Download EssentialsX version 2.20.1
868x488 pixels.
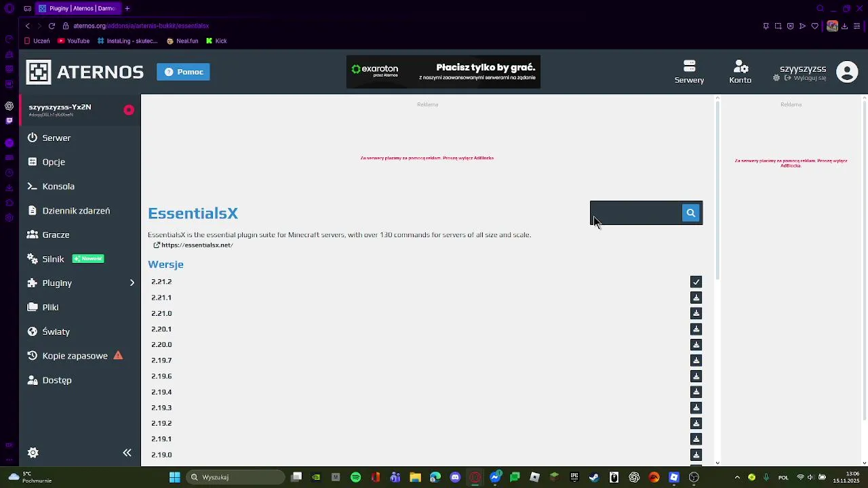pyautogui.click(x=696, y=329)
